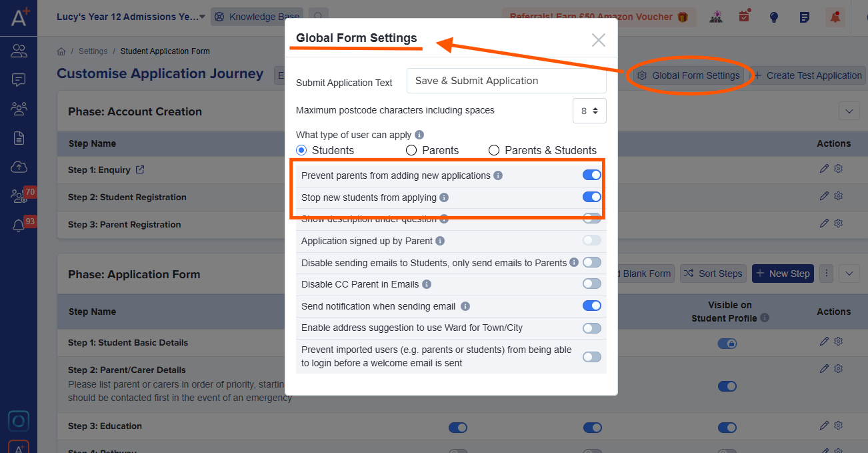Select the Parents radio option
This screenshot has height=453, width=868.
tap(411, 150)
